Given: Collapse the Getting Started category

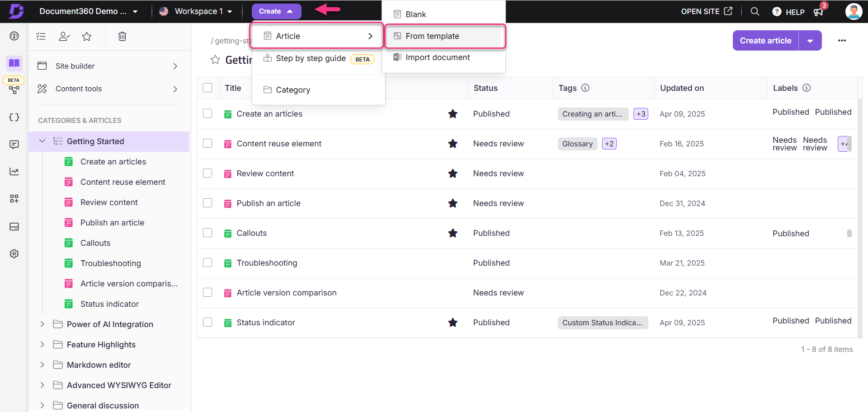Looking at the screenshot, I should pyautogui.click(x=42, y=141).
